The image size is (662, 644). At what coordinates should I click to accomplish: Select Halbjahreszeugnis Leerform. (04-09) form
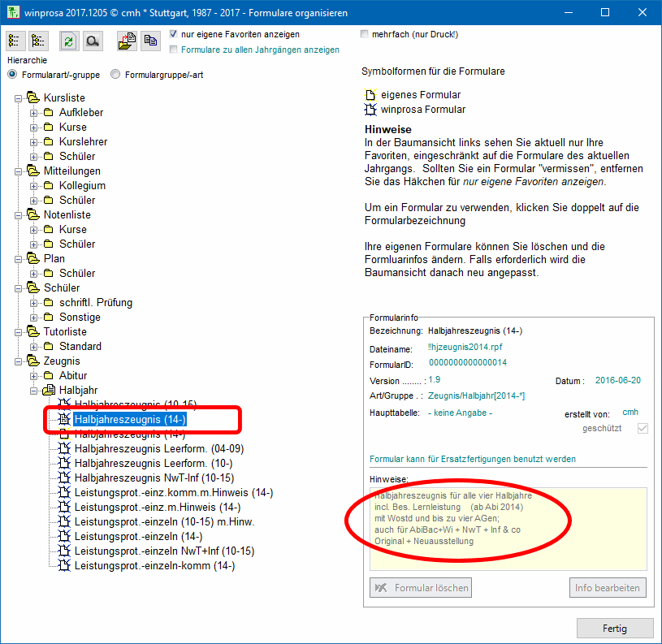pos(158,448)
